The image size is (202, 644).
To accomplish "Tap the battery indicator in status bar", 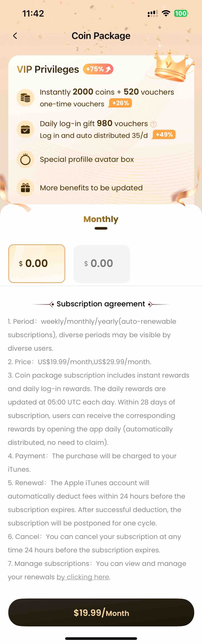I will point(181,13).
